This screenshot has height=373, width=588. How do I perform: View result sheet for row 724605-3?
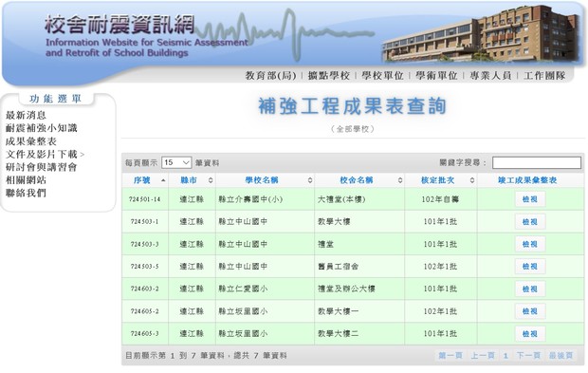click(530, 333)
